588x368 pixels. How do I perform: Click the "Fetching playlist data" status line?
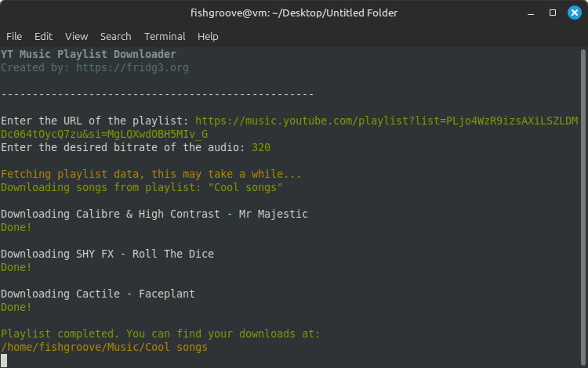coord(151,174)
